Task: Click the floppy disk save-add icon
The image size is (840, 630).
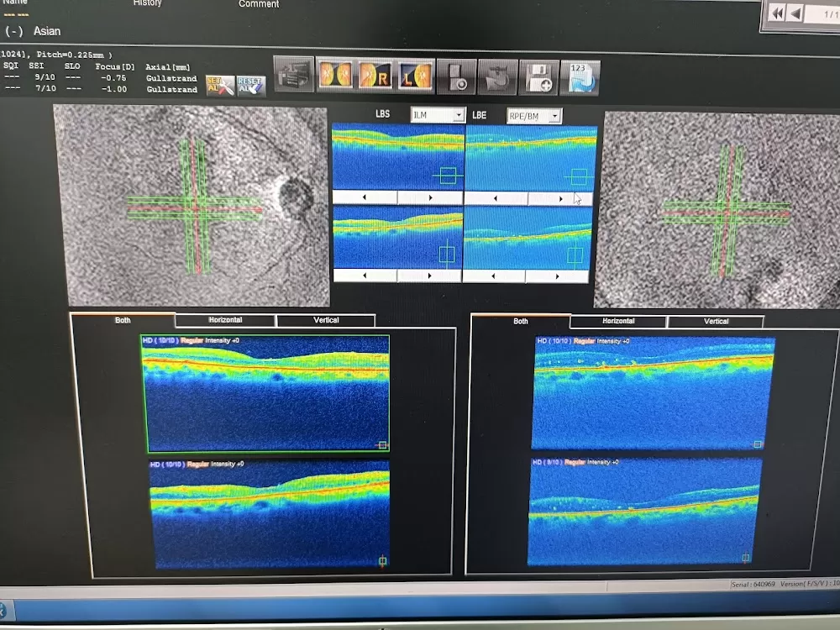Action: [x=538, y=77]
